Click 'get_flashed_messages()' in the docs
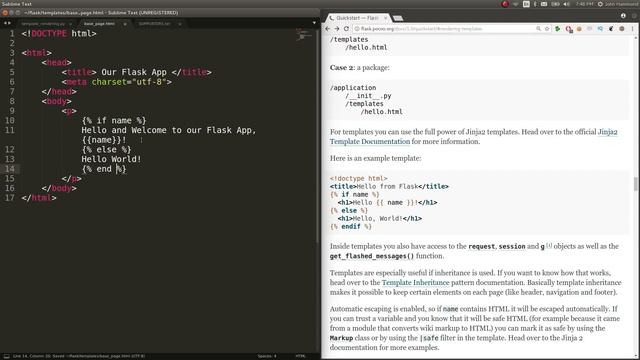 pos(372,256)
